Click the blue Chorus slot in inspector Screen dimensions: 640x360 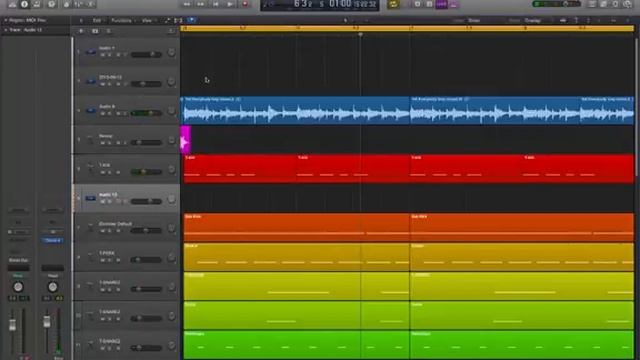point(52,240)
